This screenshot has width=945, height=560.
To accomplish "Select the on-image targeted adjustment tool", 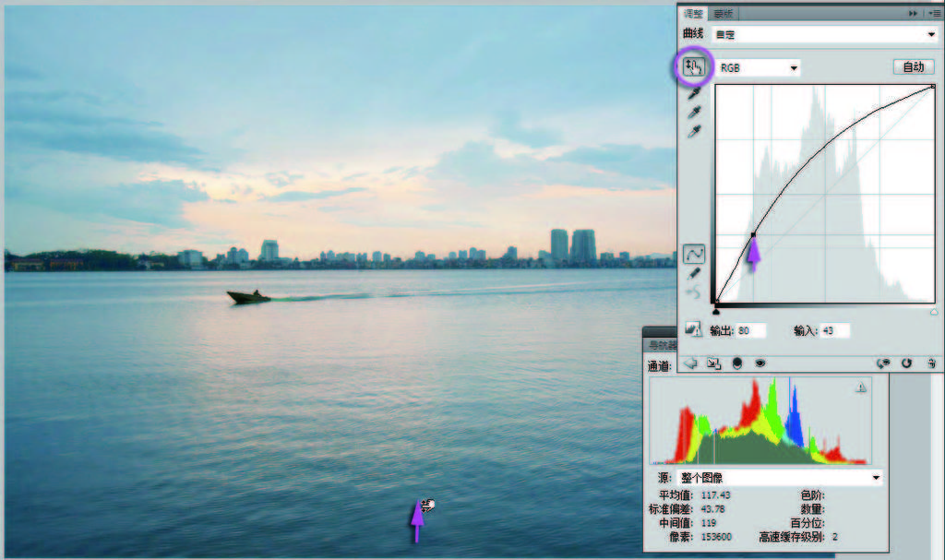I will click(694, 66).
